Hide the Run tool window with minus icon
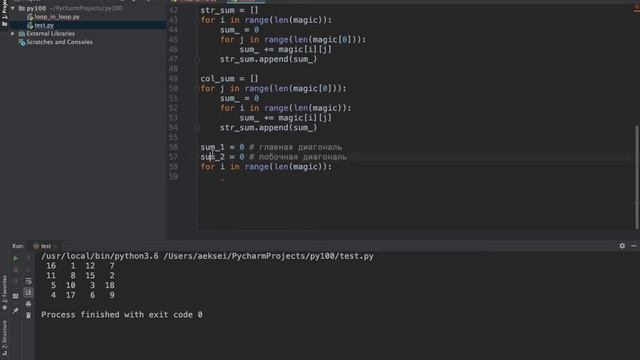Screen dimensions: 640x360 tap(633, 246)
